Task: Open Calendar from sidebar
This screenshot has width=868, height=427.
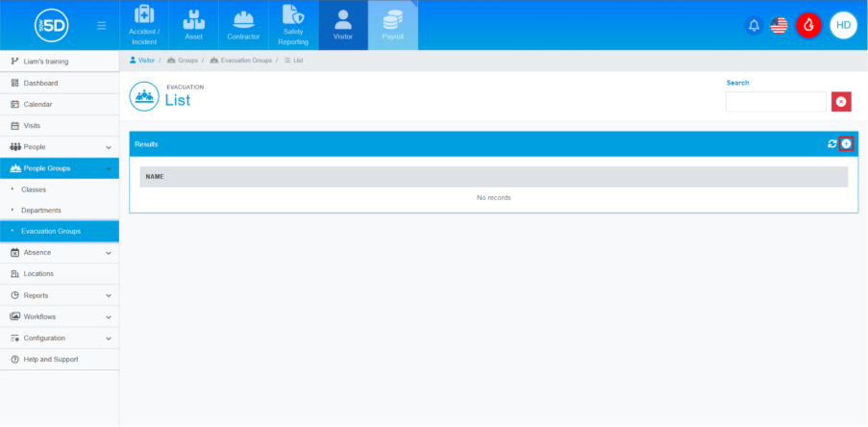Action: 60,104
